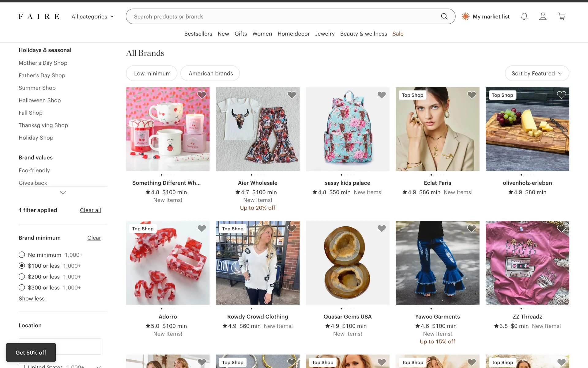Open the notifications bell
Screen dimensions: 588x368
[524, 17]
